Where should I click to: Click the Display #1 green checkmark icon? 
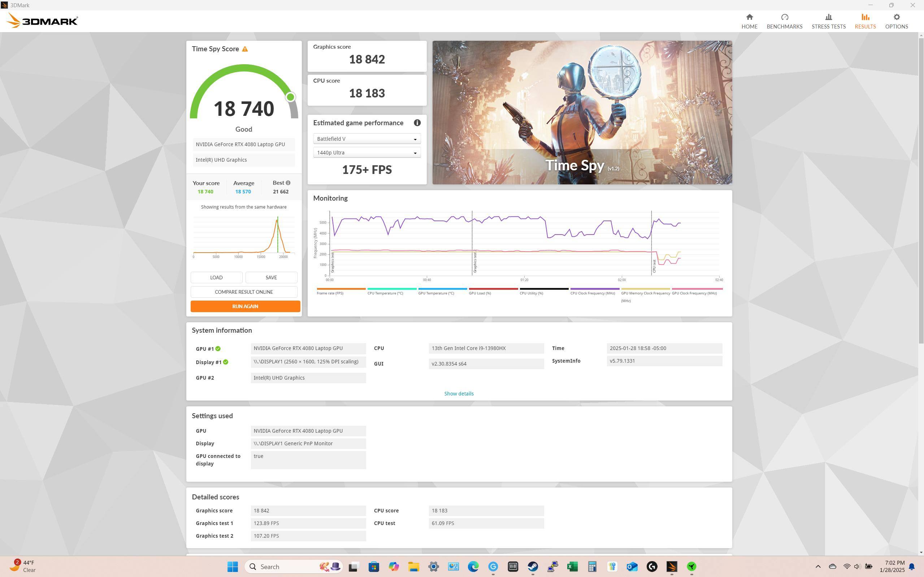226,362
